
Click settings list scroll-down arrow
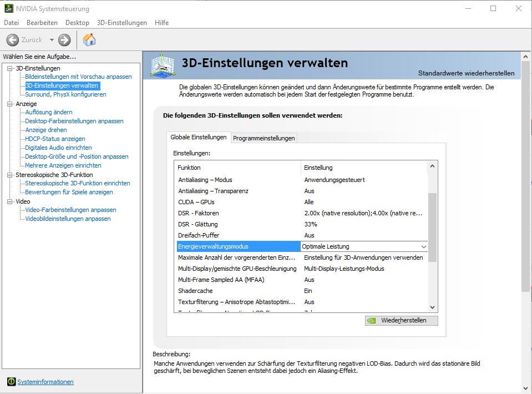(x=432, y=307)
